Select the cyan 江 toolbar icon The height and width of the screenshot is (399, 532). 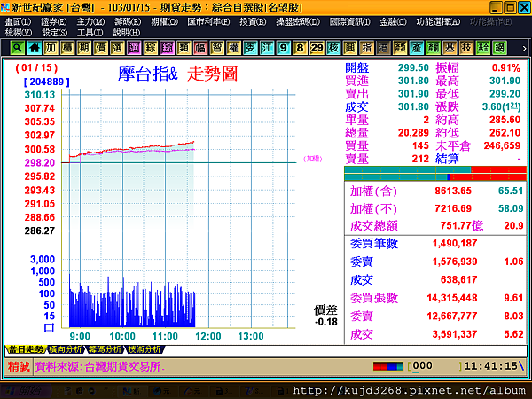tap(267, 48)
